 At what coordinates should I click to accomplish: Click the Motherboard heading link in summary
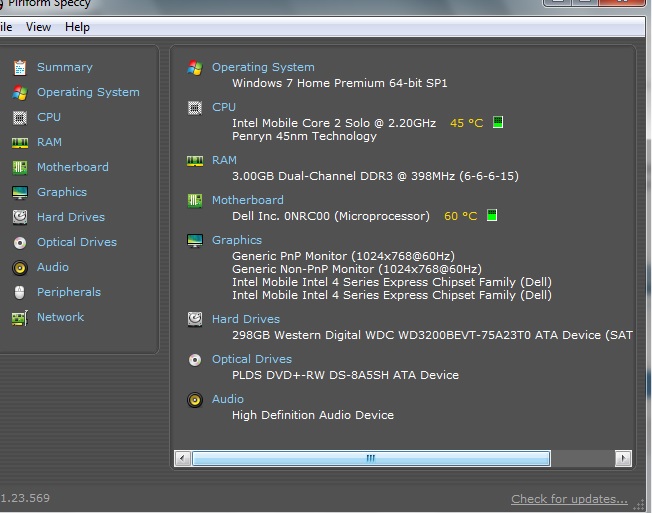pos(248,200)
